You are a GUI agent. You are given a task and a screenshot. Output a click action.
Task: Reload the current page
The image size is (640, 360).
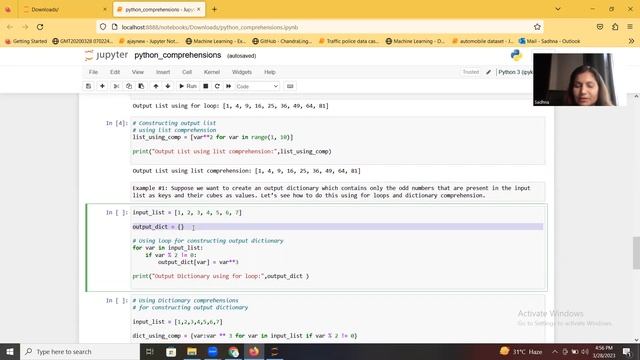click(40, 27)
